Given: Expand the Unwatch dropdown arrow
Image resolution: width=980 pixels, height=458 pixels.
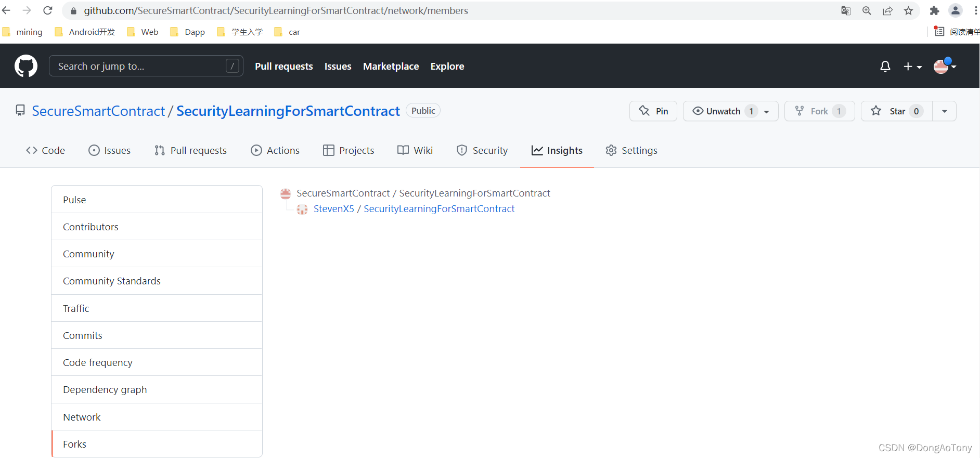Looking at the screenshot, I should [767, 111].
